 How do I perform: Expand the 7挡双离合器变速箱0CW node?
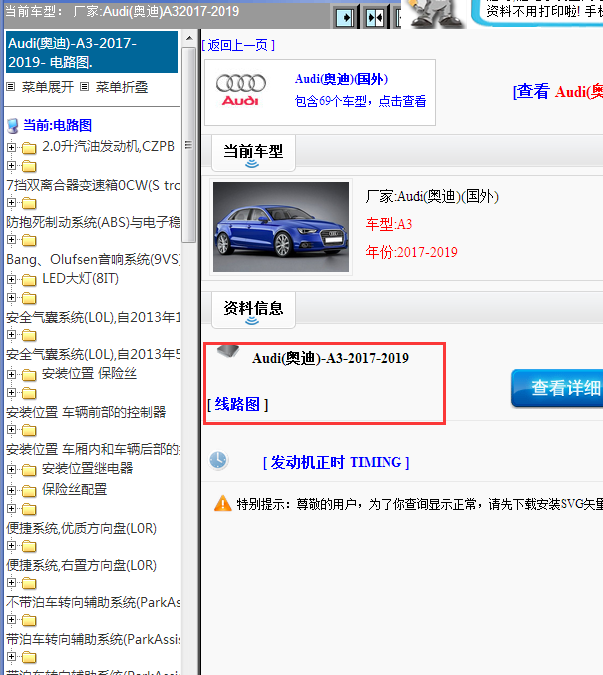[12, 165]
